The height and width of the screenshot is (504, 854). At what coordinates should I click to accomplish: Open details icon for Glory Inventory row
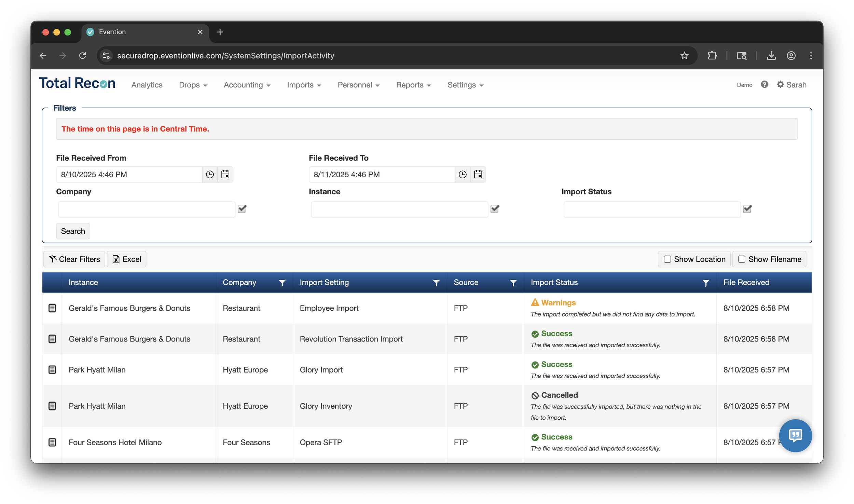(52, 406)
